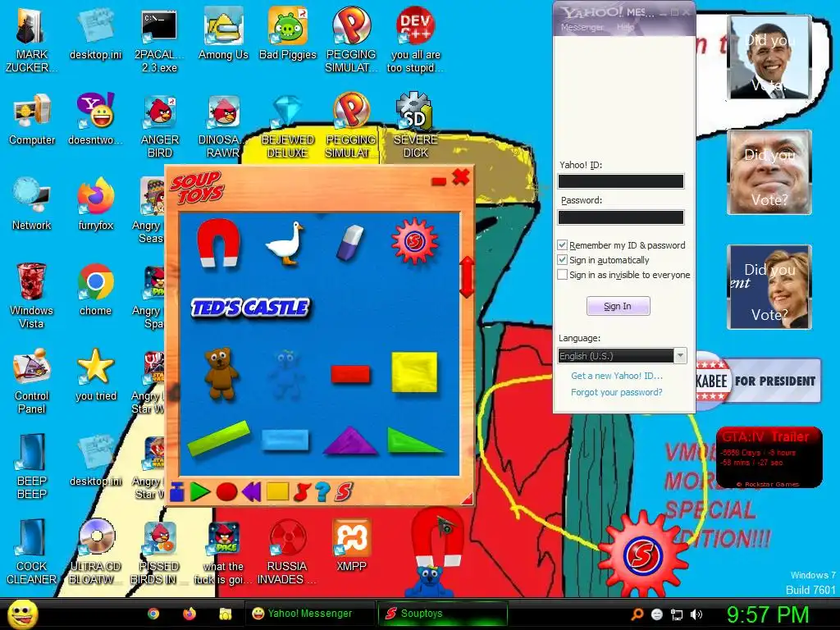Enable Sign in as invisible to everyone

[562, 275]
